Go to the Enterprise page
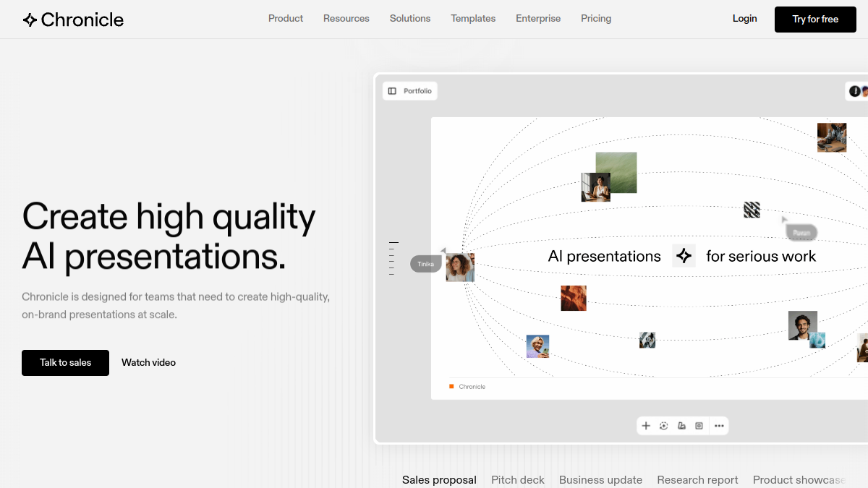868x488 pixels. pos(538,19)
